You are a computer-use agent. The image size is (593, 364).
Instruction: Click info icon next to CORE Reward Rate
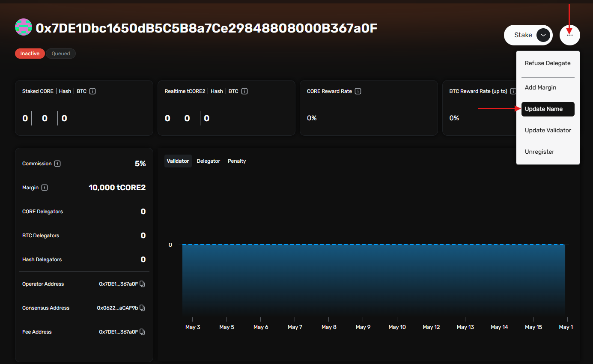358,91
